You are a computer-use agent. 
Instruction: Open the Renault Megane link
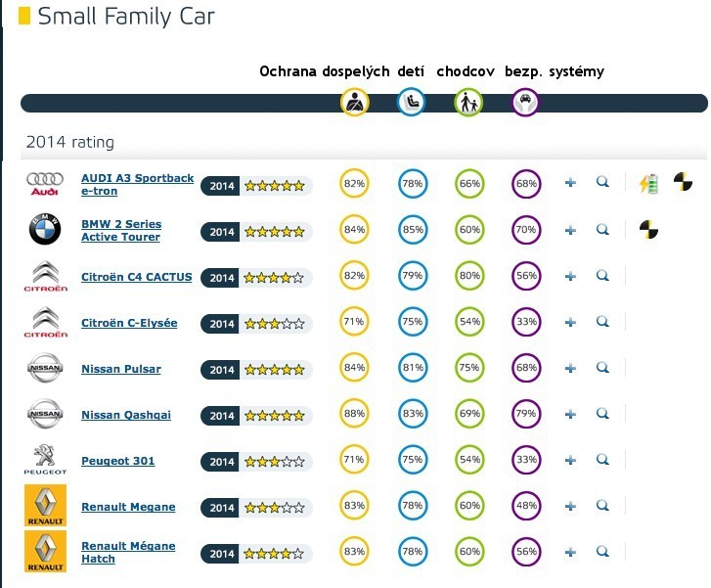tap(128, 507)
